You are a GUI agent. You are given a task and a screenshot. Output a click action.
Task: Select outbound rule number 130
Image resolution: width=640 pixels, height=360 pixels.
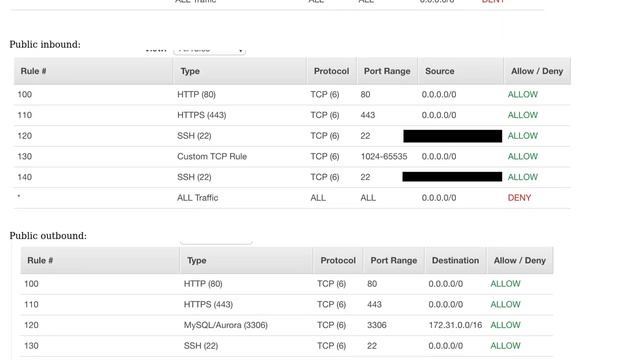pos(31,346)
